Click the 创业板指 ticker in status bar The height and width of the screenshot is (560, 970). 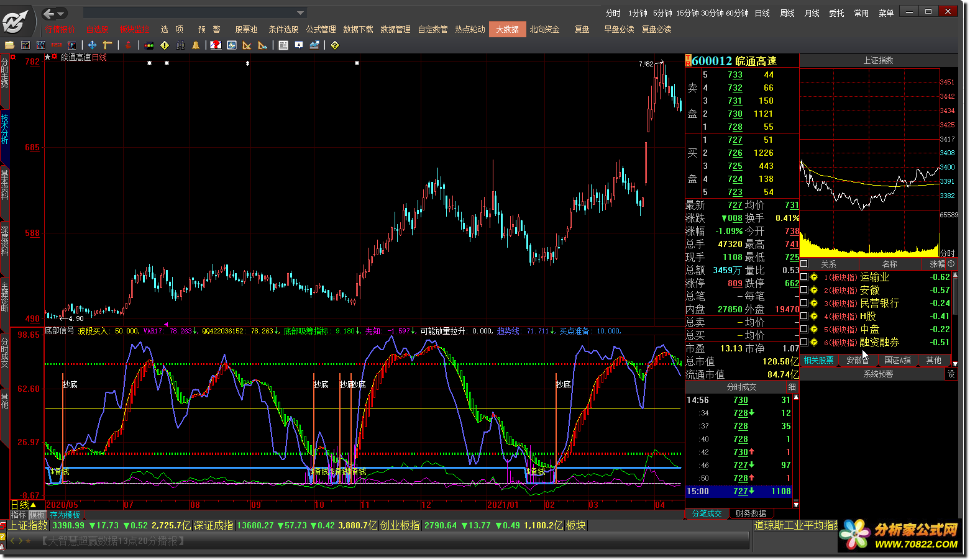click(400, 525)
